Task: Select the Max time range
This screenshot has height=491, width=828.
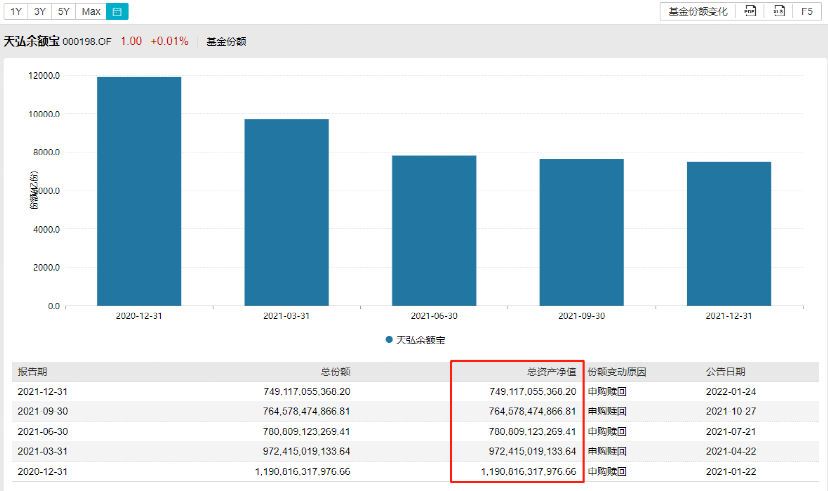Action: click(91, 12)
